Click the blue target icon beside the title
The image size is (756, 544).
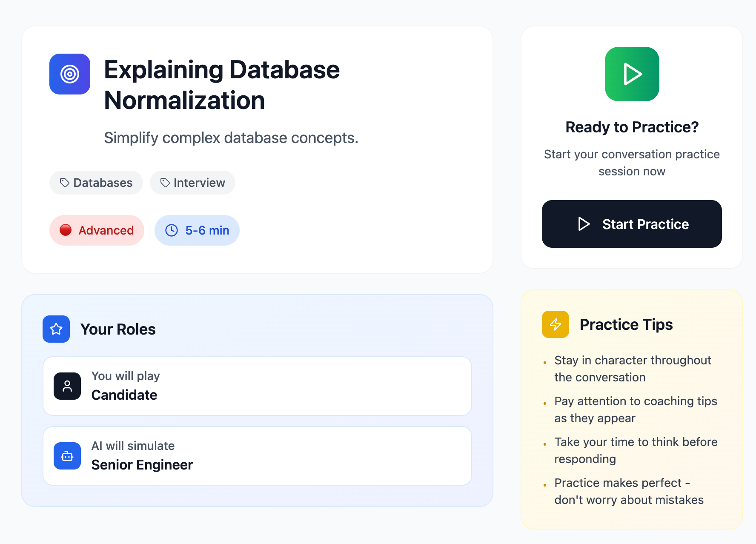coord(70,74)
